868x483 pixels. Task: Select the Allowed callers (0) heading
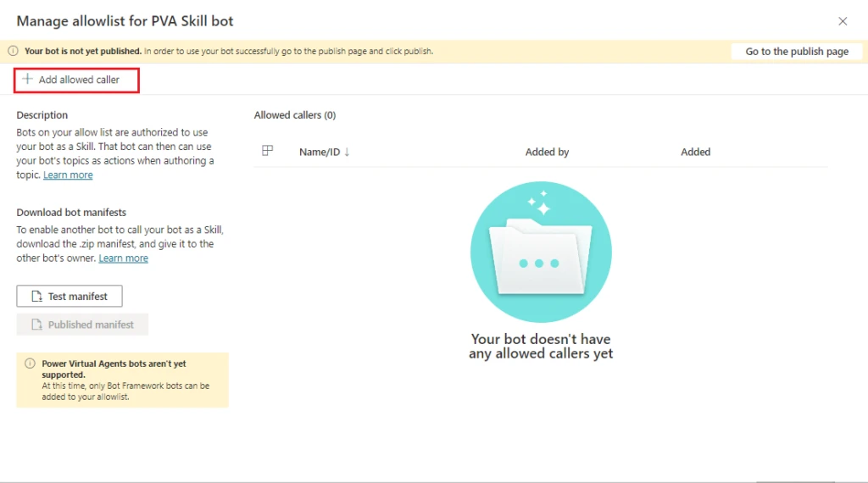[x=294, y=115]
